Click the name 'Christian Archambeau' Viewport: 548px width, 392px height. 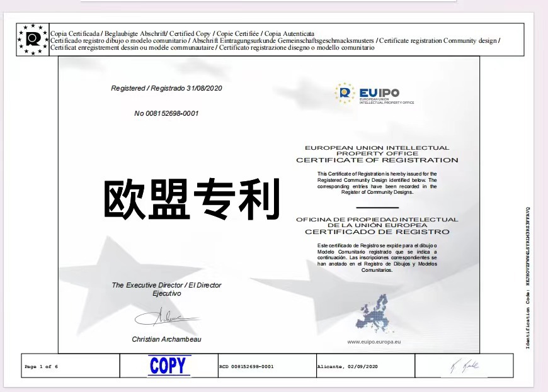pos(166,339)
